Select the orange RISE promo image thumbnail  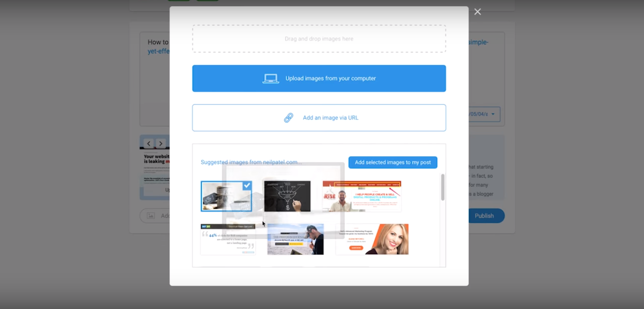361,196
